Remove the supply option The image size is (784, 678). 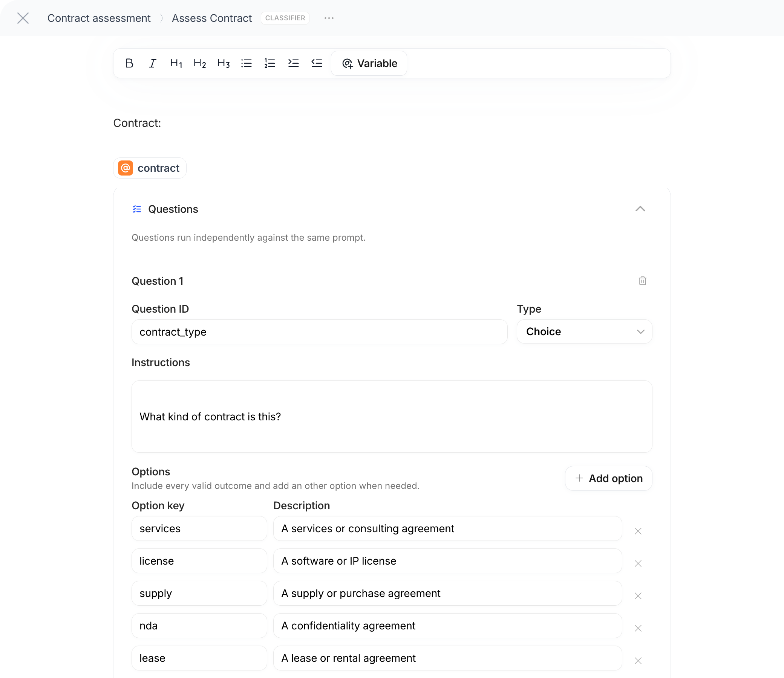point(638,596)
